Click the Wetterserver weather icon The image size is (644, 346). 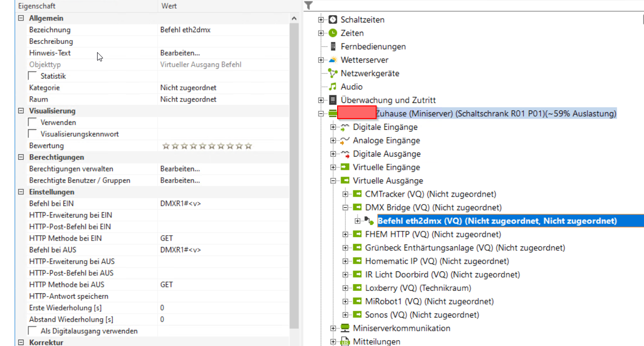[333, 60]
